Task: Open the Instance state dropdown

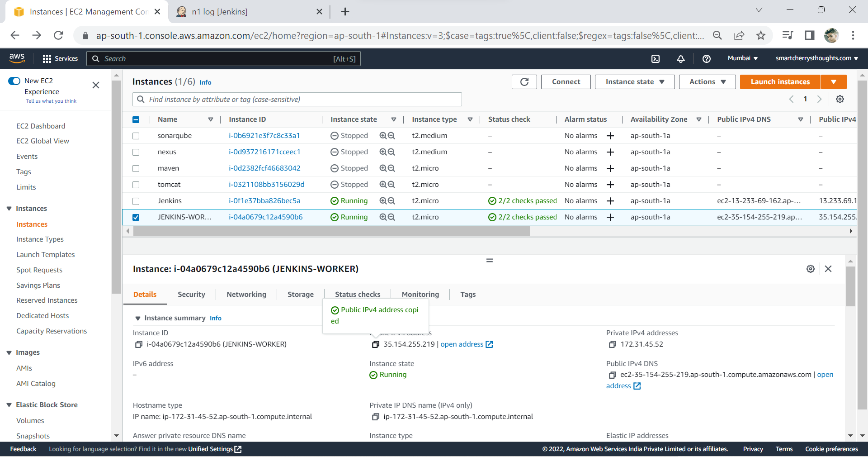Action: [x=634, y=82]
